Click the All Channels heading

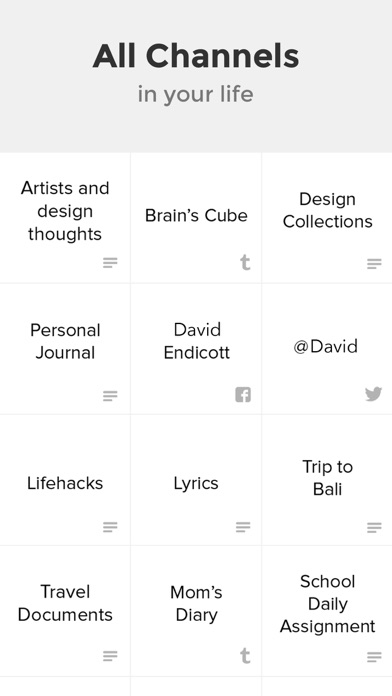pyautogui.click(x=196, y=56)
